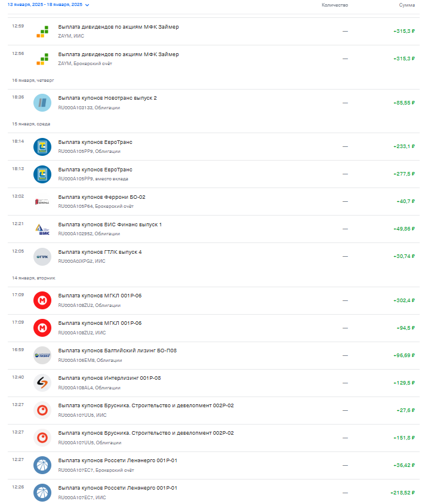This screenshot has height=504, width=431.
Task: Click the 16 января, четверг date heading
Action: click(x=33, y=81)
